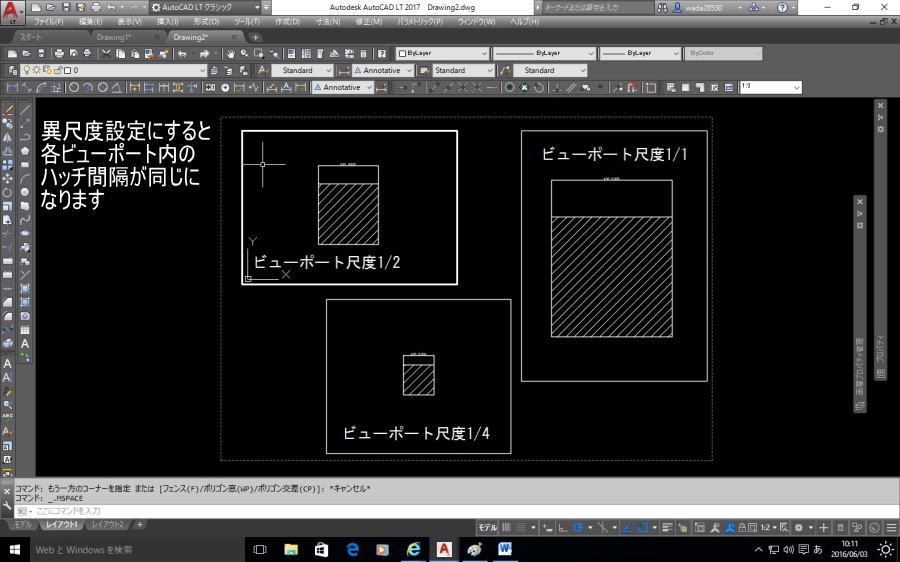The width and height of the screenshot is (900, 562).
Task: Click the Erase tool in modify toolbar
Action: pyautogui.click(x=7, y=109)
